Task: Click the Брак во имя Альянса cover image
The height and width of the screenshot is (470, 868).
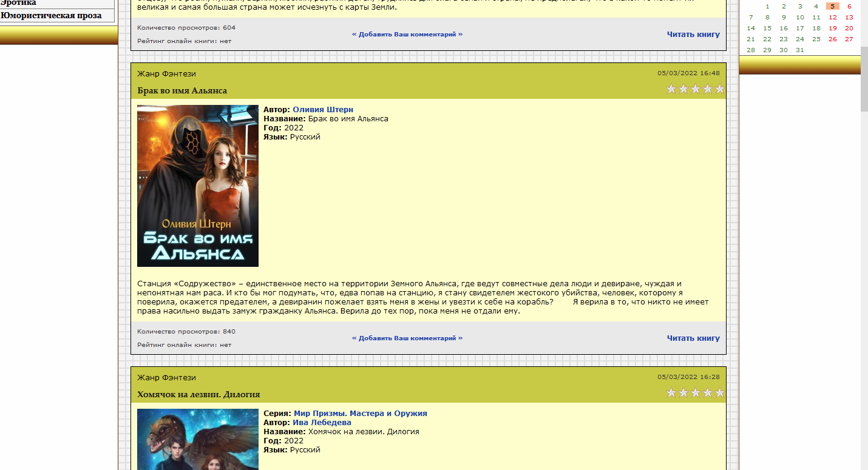Action: tap(198, 186)
